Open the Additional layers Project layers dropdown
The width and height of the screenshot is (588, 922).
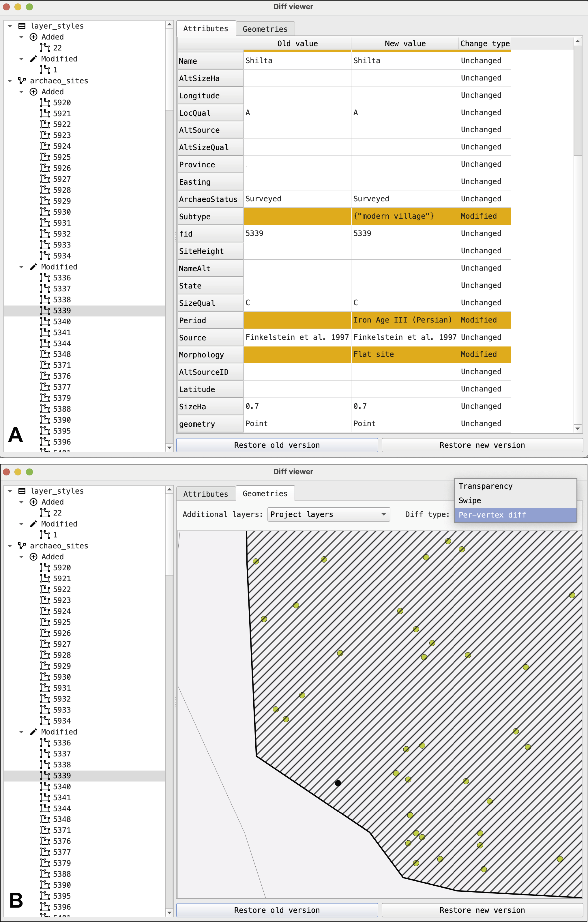point(329,514)
